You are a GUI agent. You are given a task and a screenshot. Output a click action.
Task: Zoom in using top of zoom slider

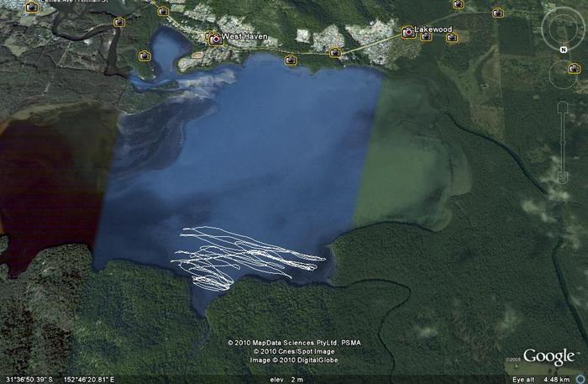[x=561, y=107]
